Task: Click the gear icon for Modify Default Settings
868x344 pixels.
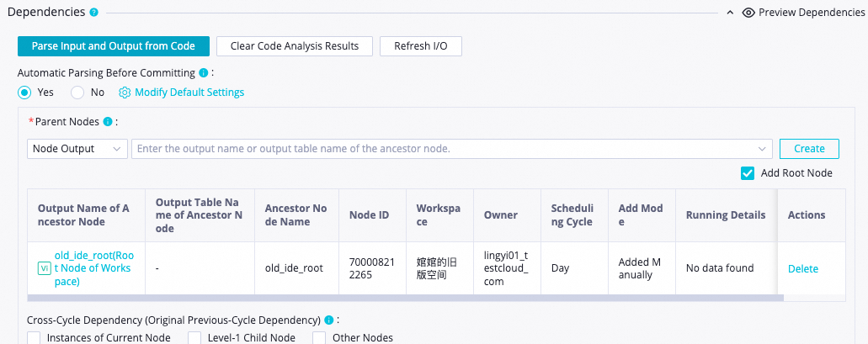Action: (x=125, y=93)
